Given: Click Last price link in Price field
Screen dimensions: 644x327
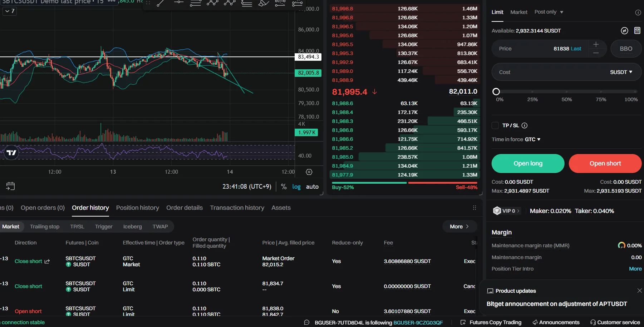Looking at the screenshot, I should pyautogui.click(x=576, y=49).
